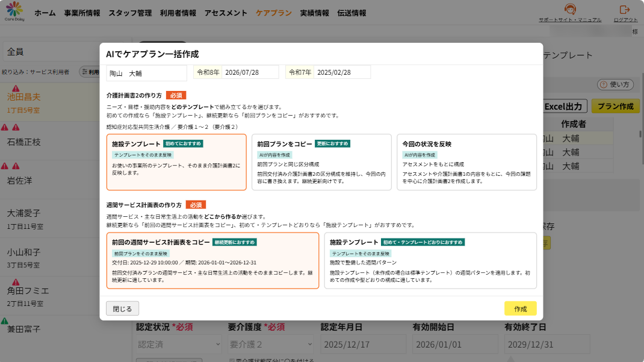Image resolution: width=644 pixels, height=362 pixels.
Task: Open the 認定状況 dropdown
Action: click(179, 345)
